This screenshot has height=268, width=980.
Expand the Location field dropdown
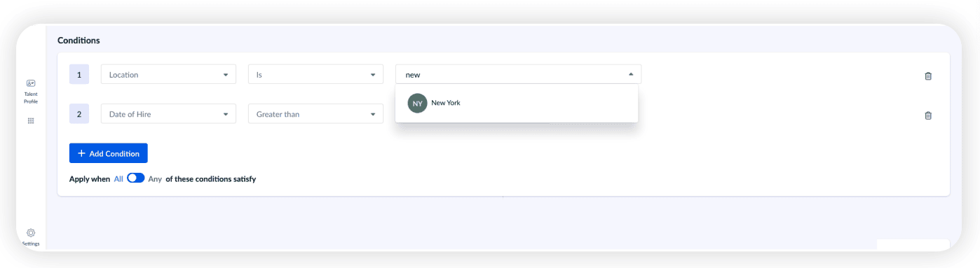tap(168, 74)
